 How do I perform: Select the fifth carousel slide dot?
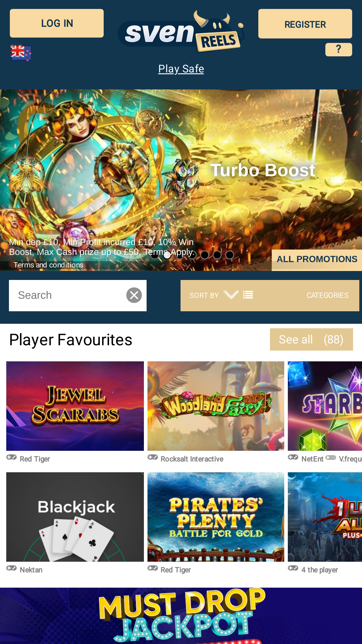point(204,255)
